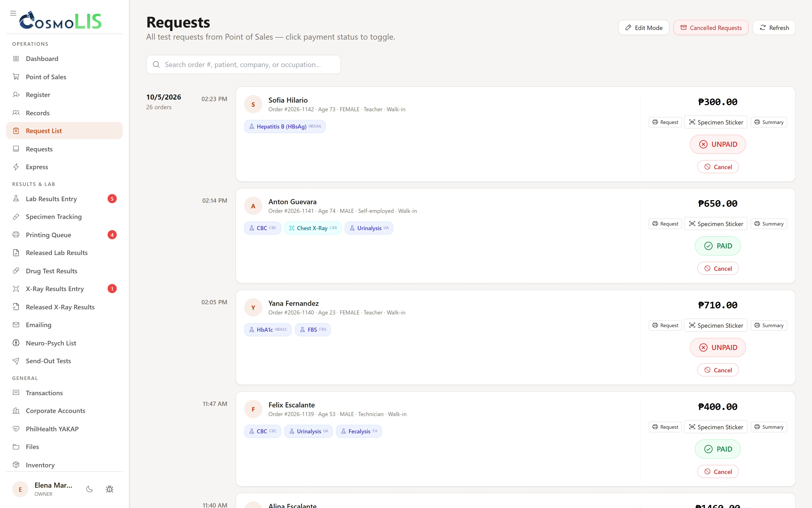View Cancelled Requests

(711, 27)
